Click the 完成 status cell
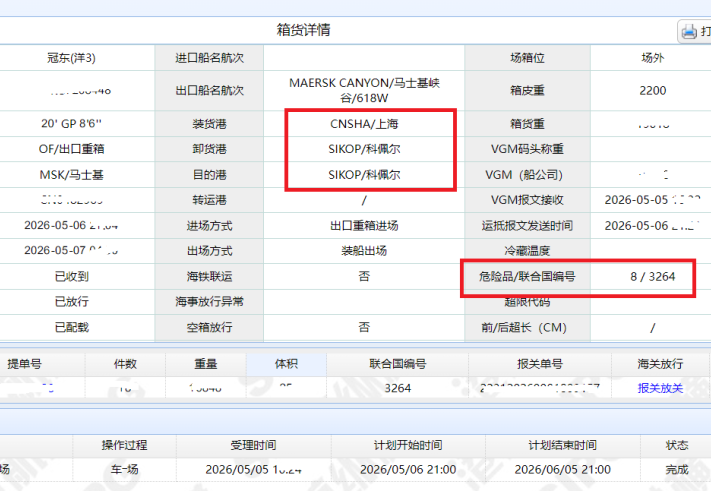 (x=677, y=469)
